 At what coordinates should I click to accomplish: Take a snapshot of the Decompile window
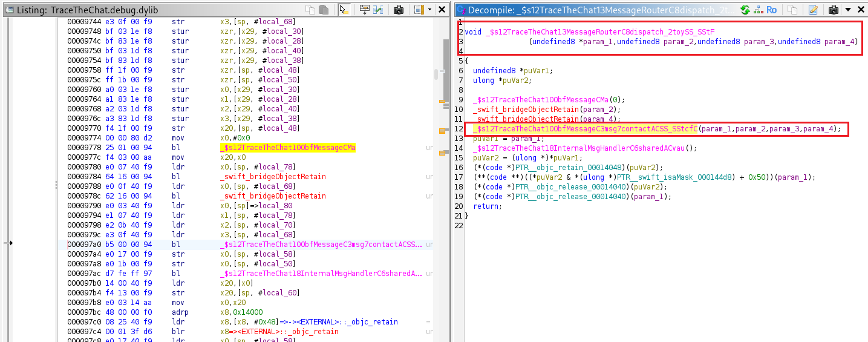pos(833,10)
